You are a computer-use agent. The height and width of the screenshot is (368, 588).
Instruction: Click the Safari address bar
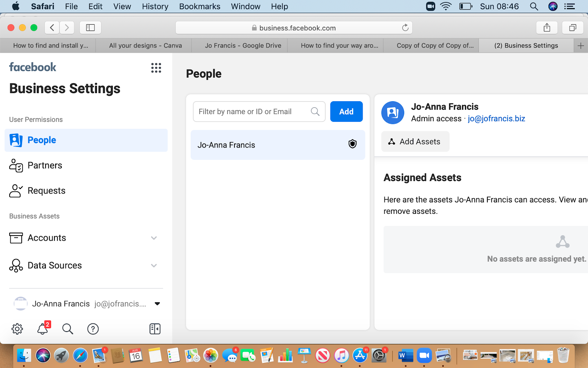tap(294, 28)
